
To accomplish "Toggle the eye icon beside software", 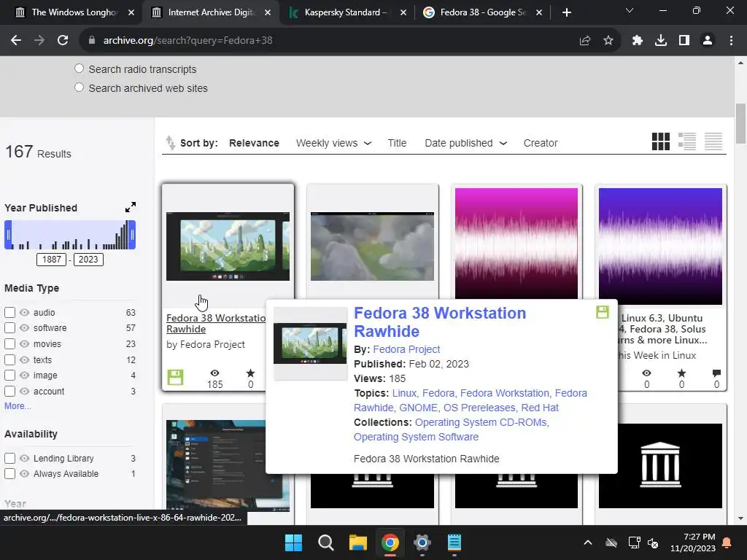I will pos(24,328).
